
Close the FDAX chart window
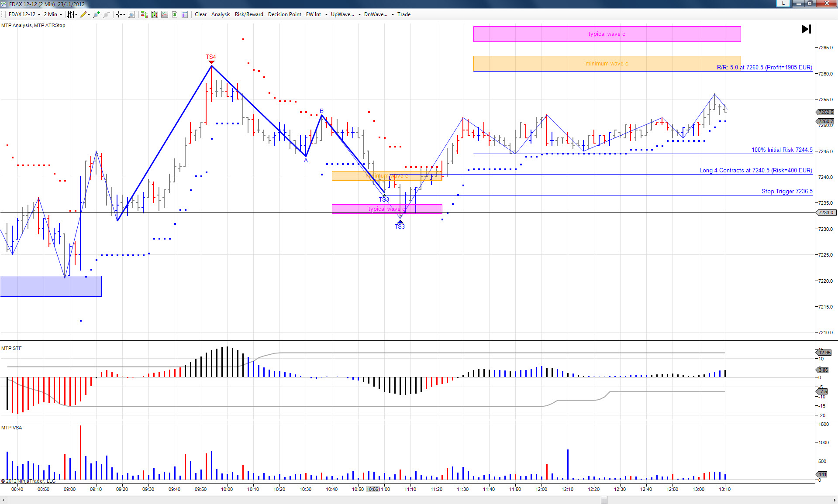(x=826, y=3)
